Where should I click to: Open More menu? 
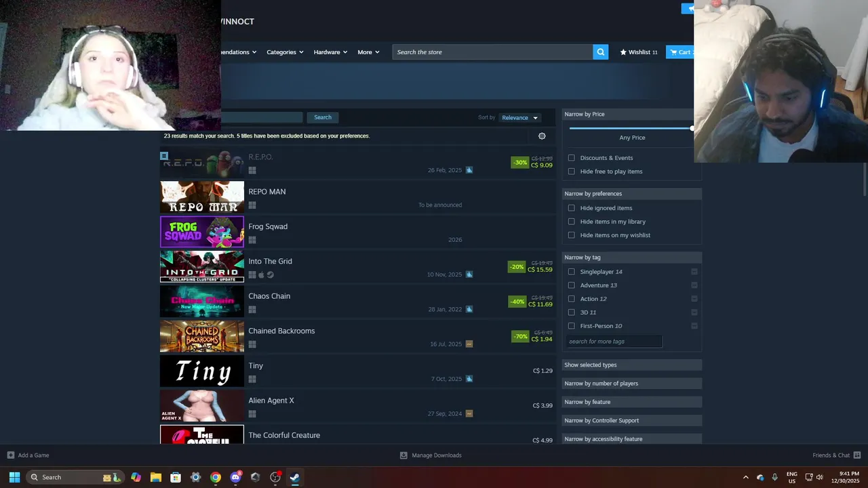pos(368,52)
